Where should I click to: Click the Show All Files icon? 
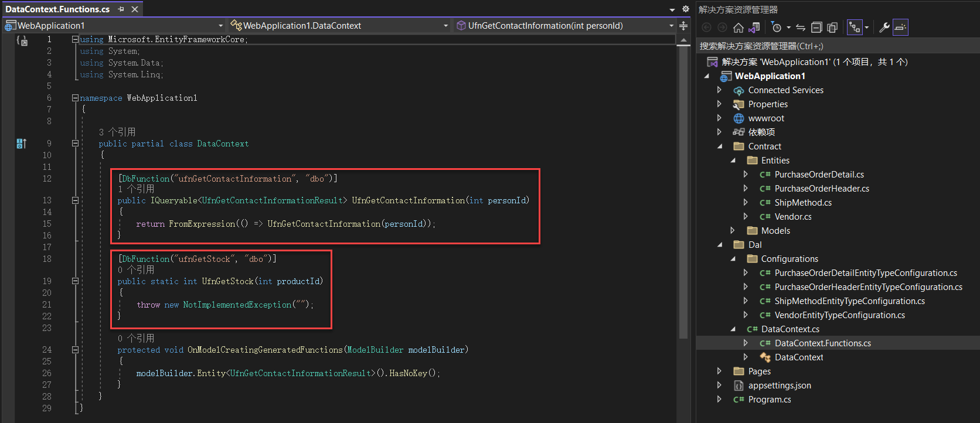point(832,28)
